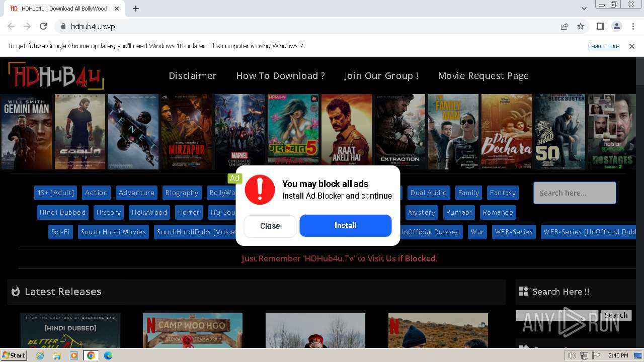
Task: Open the Hindi Dubbed Better Call thumbnail
Action: pos(70,330)
